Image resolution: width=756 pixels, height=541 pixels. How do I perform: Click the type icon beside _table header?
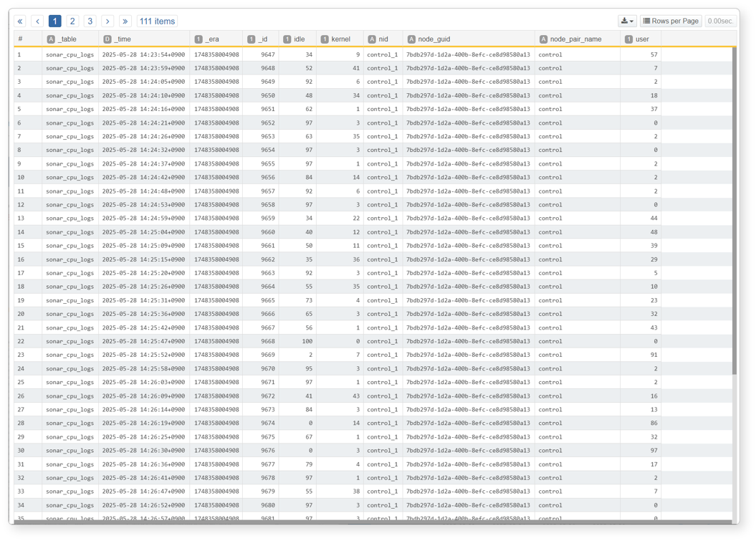(51, 39)
